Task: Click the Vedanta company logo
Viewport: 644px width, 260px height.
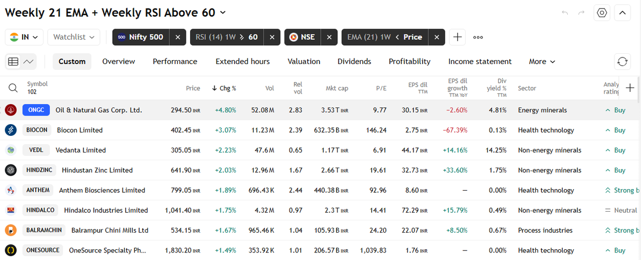Action: pyautogui.click(x=11, y=150)
